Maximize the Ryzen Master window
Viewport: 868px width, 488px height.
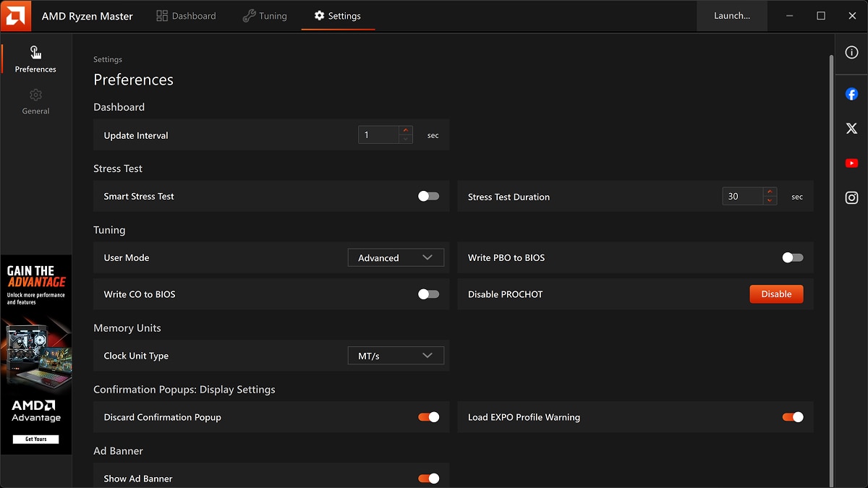(x=821, y=16)
